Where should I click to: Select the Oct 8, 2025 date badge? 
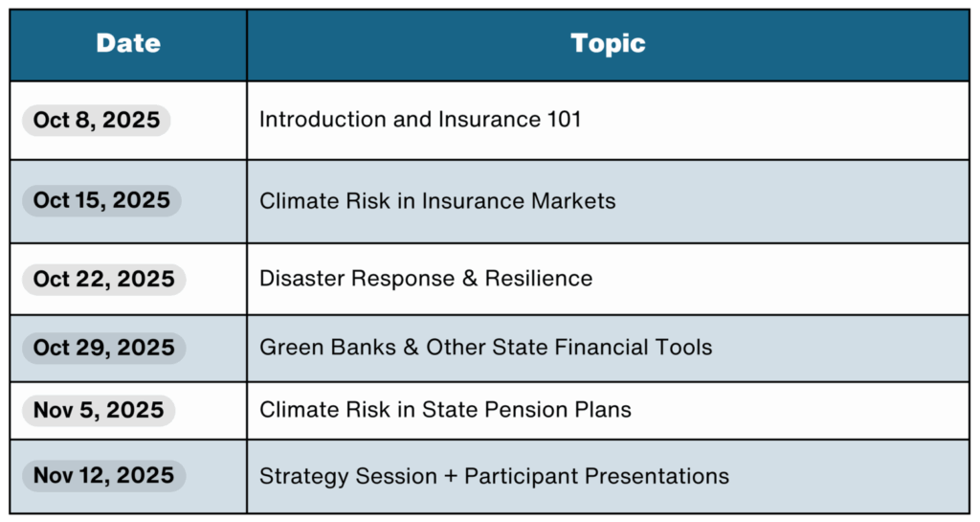97,120
